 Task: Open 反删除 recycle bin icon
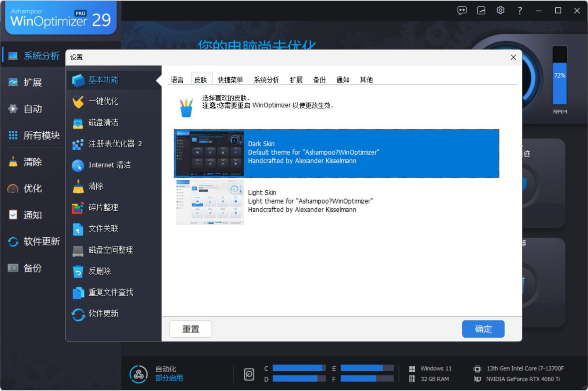point(78,272)
